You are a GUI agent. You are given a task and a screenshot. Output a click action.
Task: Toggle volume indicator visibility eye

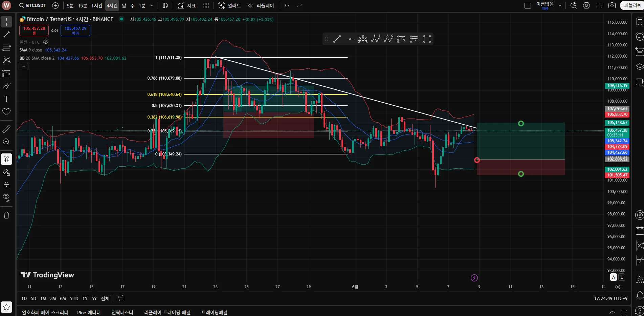(x=46, y=42)
